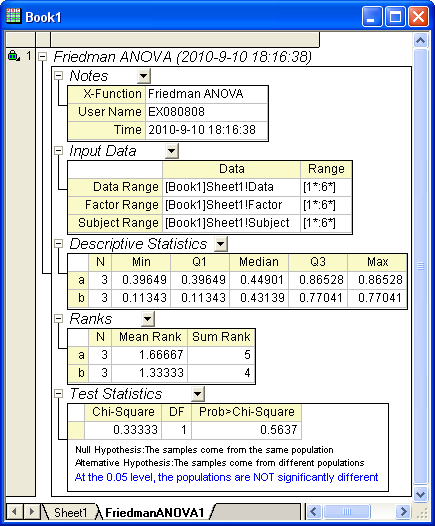Click the DF column header
435x526 pixels.
click(176, 412)
